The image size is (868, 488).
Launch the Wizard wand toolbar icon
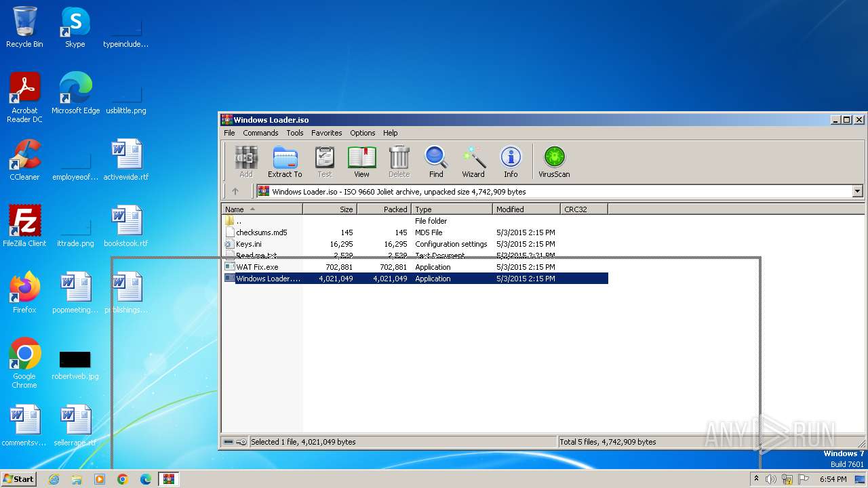tap(473, 162)
